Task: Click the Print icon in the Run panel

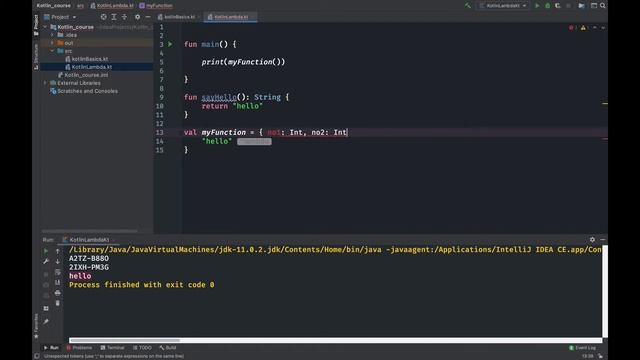Action: 58,293
